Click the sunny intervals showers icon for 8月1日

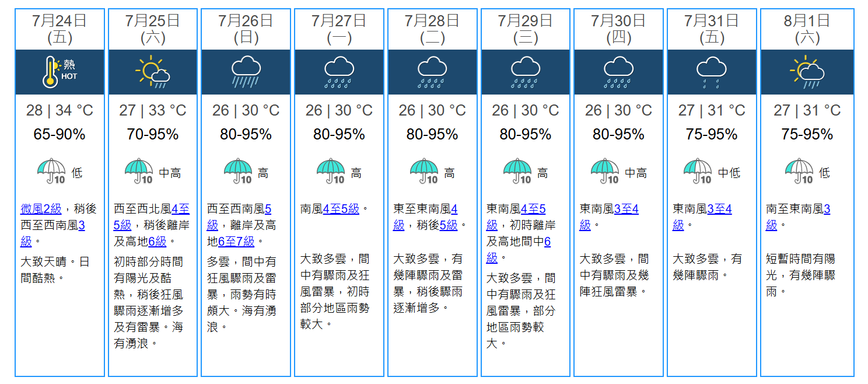pyautogui.click(x=807, y=72)
